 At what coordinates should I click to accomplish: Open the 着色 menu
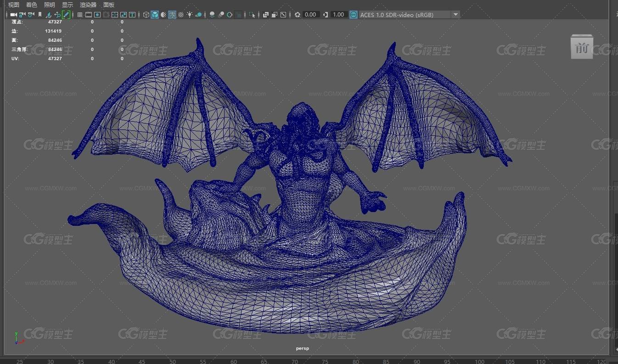32,5
